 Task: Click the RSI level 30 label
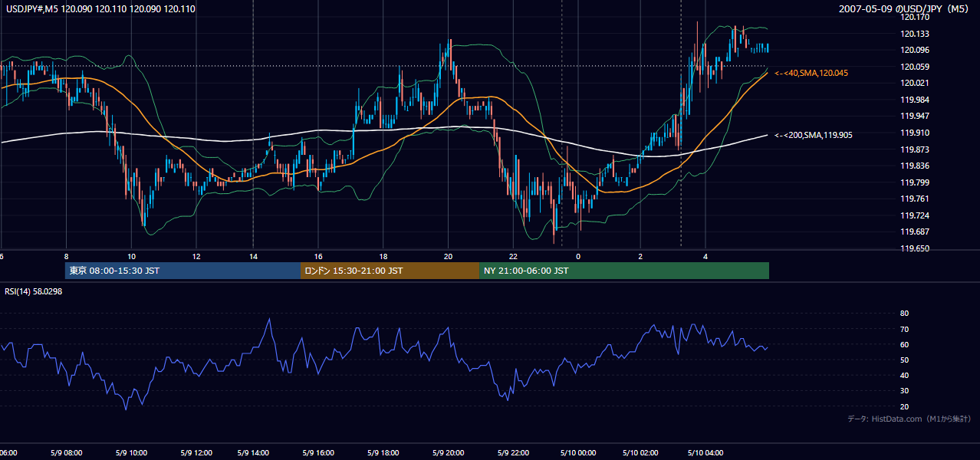904,391
